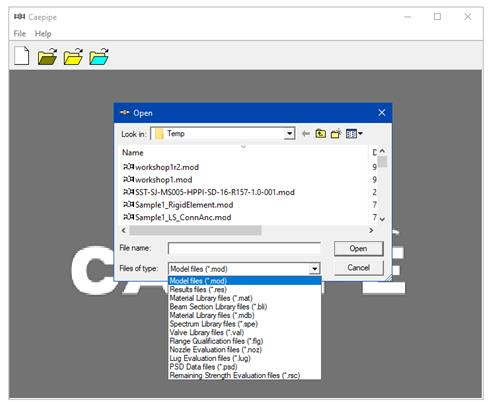Collapse the Files of type dropdown arrow
Screen dimensions: 490x402
[314, 269]
